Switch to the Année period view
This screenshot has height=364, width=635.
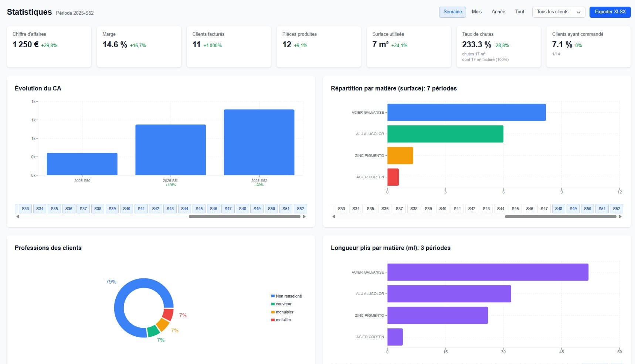(x=498, y=12)
